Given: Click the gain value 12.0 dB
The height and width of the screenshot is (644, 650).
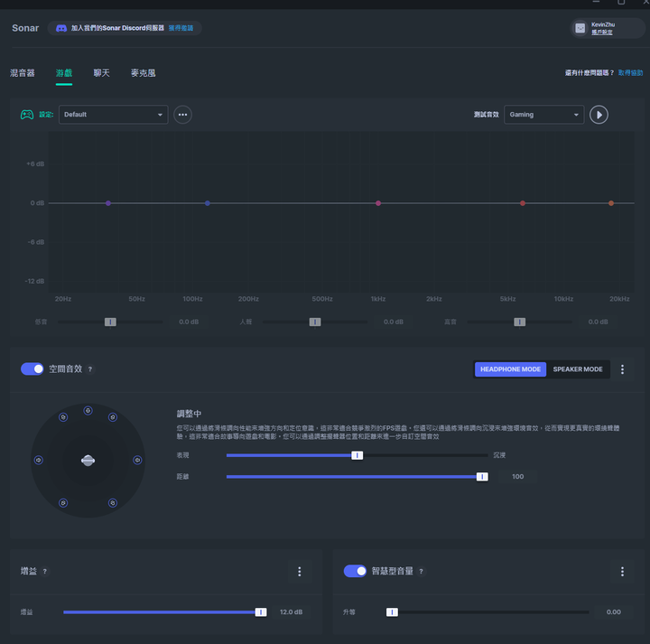Looking at the screenshot, I should (291, 612).
